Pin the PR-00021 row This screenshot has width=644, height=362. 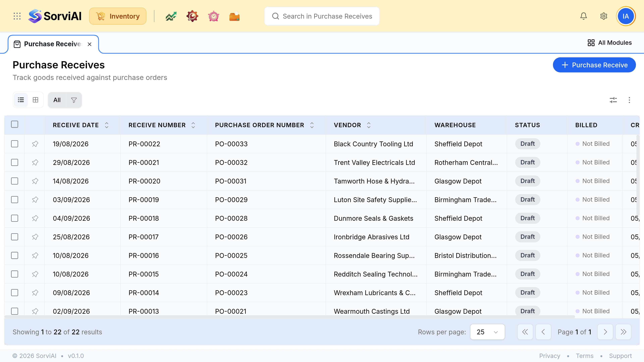coord(35,162)
